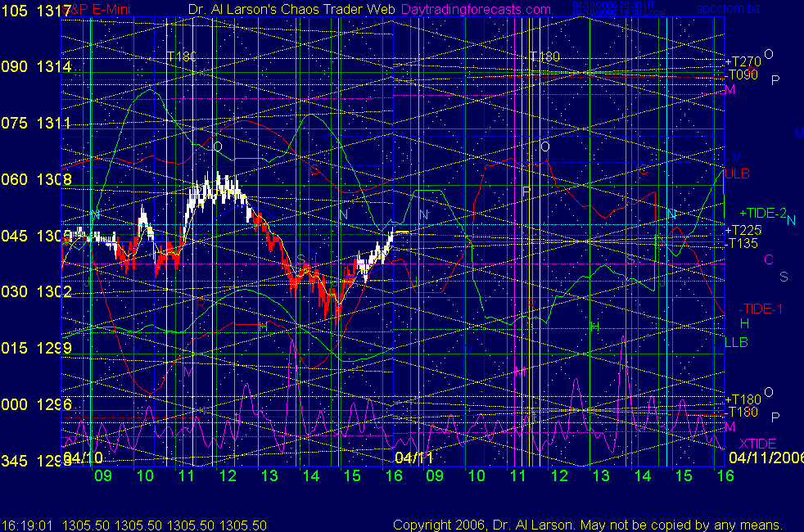Select the -TIDE-1 red legend label
Screen dimensions: 804x532
[761, 309]
